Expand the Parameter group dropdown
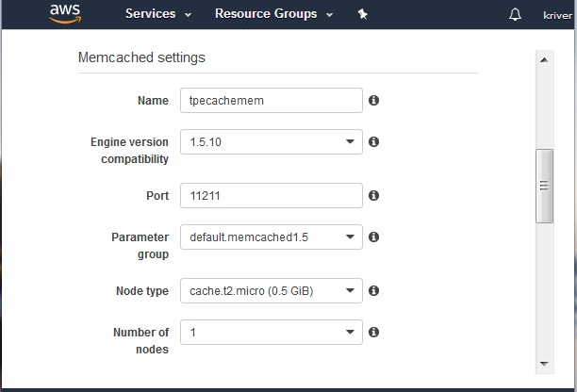 (271, 237)
